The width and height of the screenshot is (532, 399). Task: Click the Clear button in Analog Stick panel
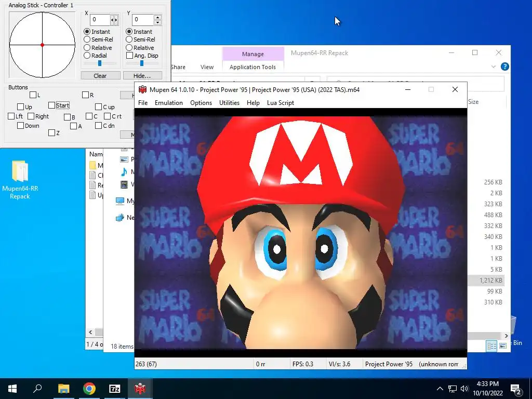[100, 76]
